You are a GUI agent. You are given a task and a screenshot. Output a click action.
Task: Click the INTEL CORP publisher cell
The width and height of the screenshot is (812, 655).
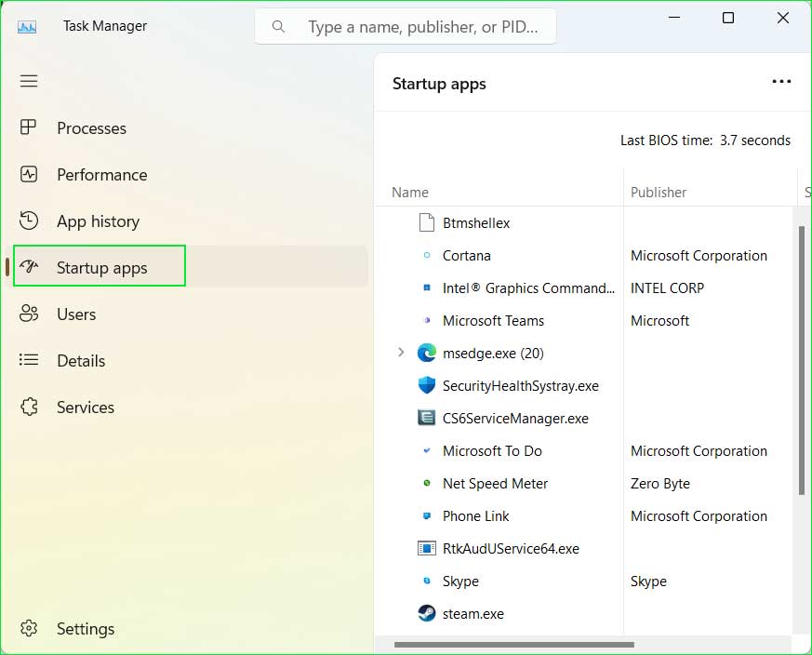click(667, 288)
